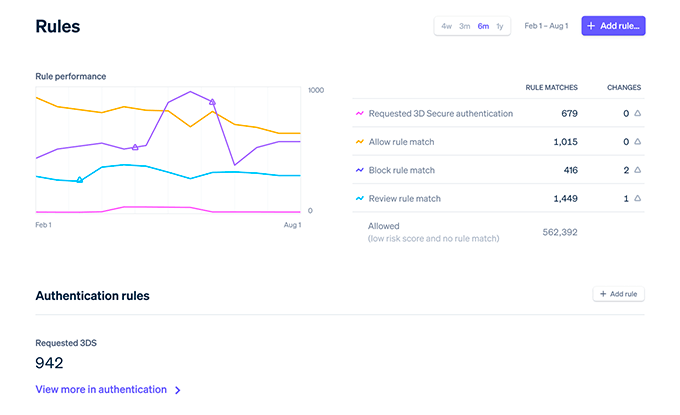Image resolution: width=680 pixels, height=415 pixels.
Task: Click change triangle in Block rule row
Action: 638,170
